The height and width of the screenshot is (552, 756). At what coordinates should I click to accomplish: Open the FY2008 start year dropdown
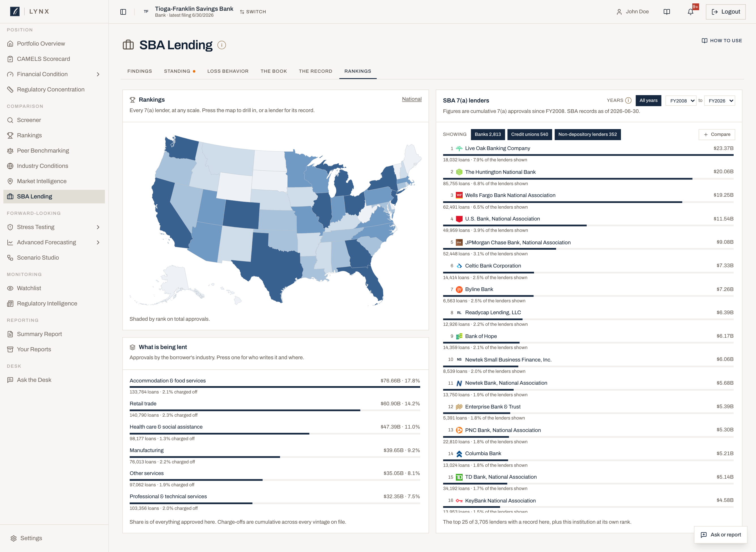pos(681,100)
